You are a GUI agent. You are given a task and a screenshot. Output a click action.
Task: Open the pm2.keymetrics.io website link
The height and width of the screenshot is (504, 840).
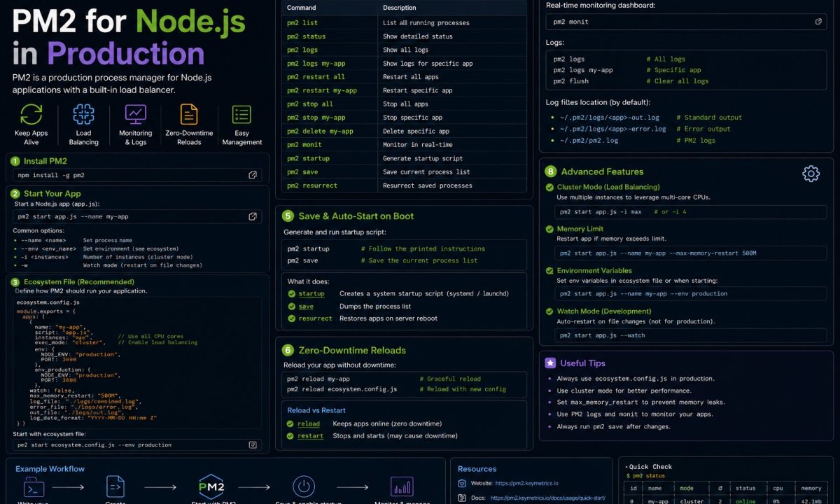pos(526,484)
